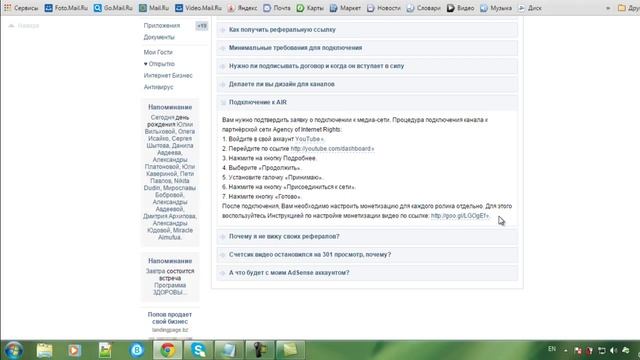640x360 pixels.
Task: Open the Яндекс bookmark
Action: click(x=242, y=8)
